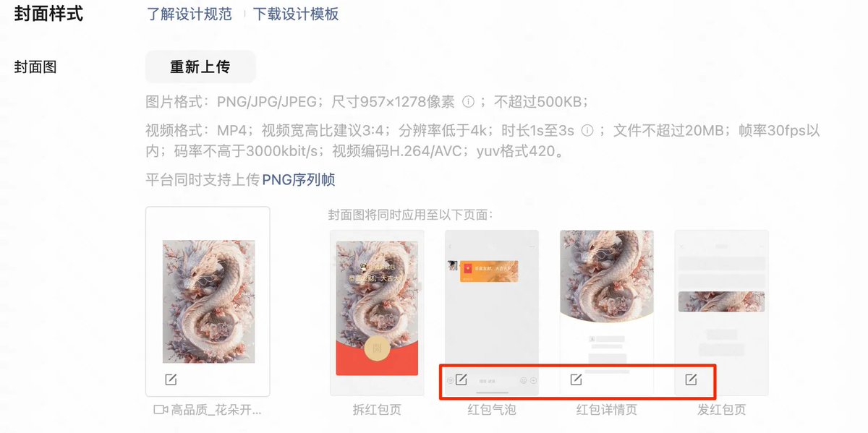This screenshot has width=868, height=433.
Task: Click the 高品质_花朵开... file name
Action: click(x=216, y=410)
